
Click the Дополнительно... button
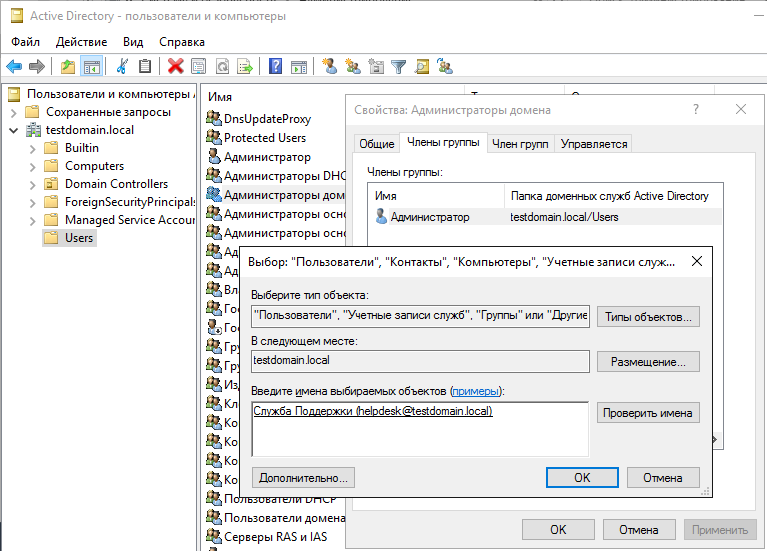click(301, 478)
